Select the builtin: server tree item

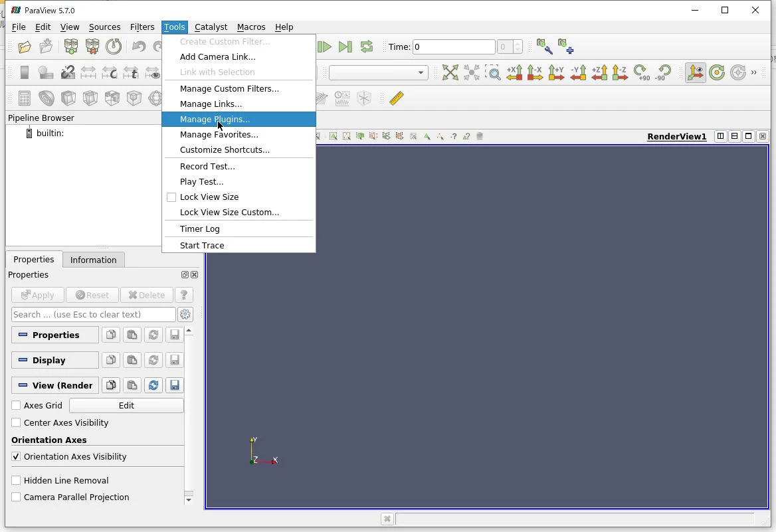pos(50,133)
